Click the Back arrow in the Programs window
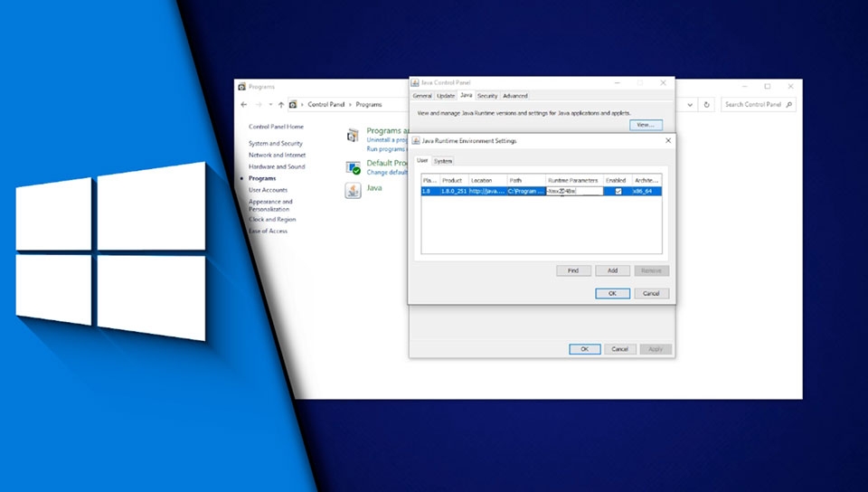Viewport: 868px width, 492px height. [244, 104]
